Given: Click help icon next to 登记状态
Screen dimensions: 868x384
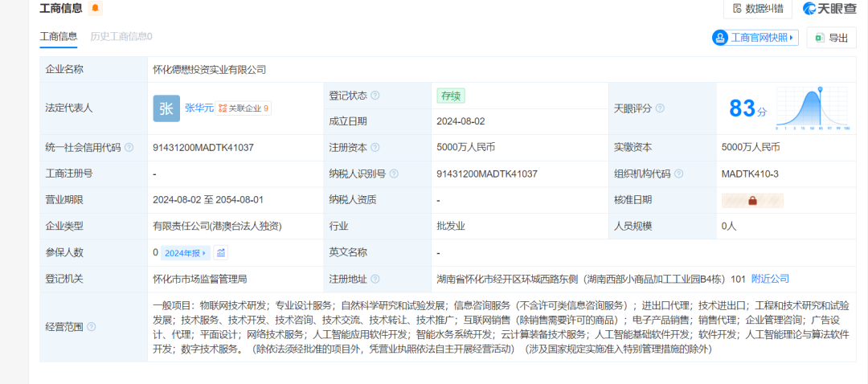Looking at the screenshot, I should click(x=375, y=96).
